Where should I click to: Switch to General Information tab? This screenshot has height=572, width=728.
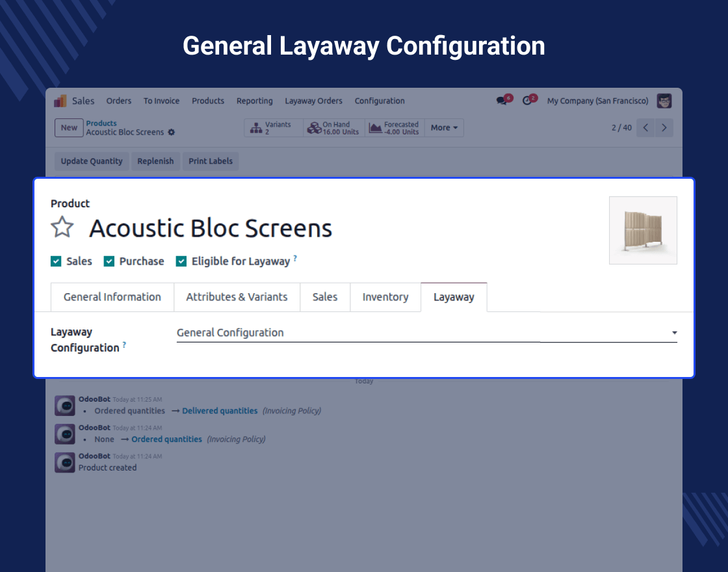click(x=112, y=297)
